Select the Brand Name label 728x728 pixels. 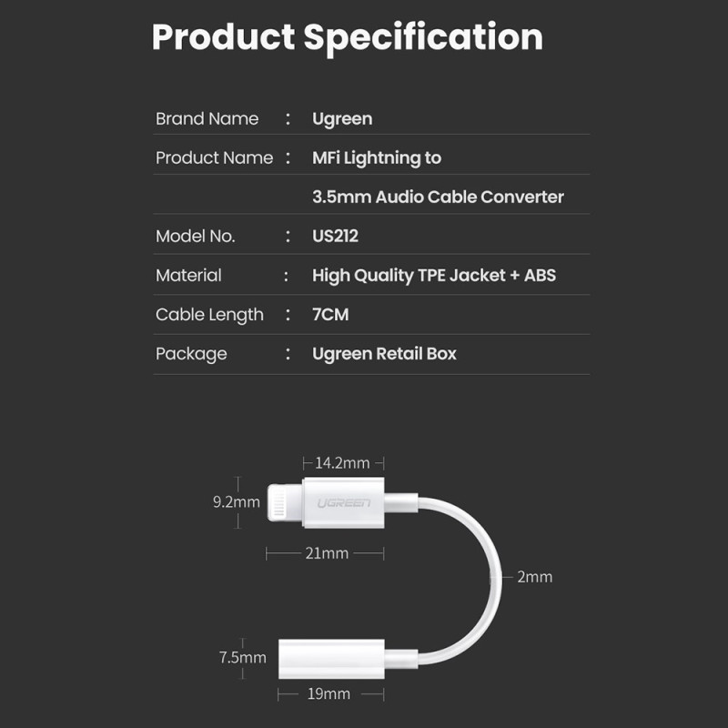pos(207,118)
